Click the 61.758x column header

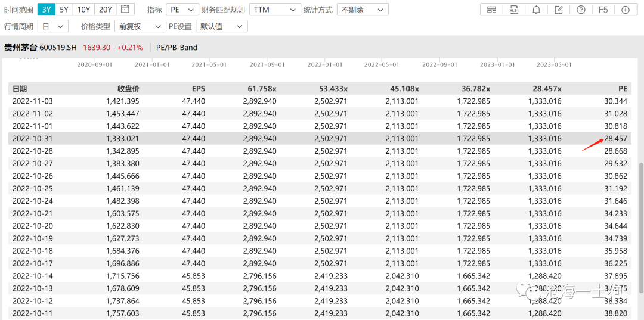point(262,89)
